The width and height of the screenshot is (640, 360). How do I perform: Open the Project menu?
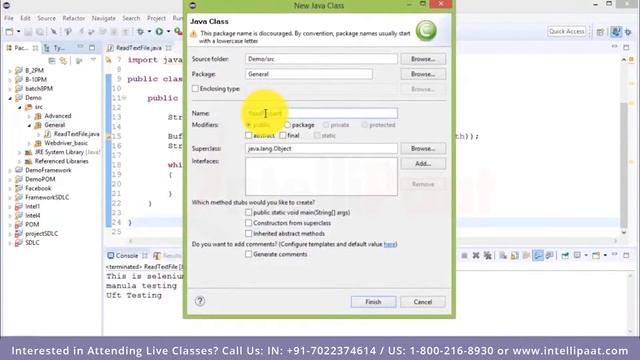tap(156, 18)
